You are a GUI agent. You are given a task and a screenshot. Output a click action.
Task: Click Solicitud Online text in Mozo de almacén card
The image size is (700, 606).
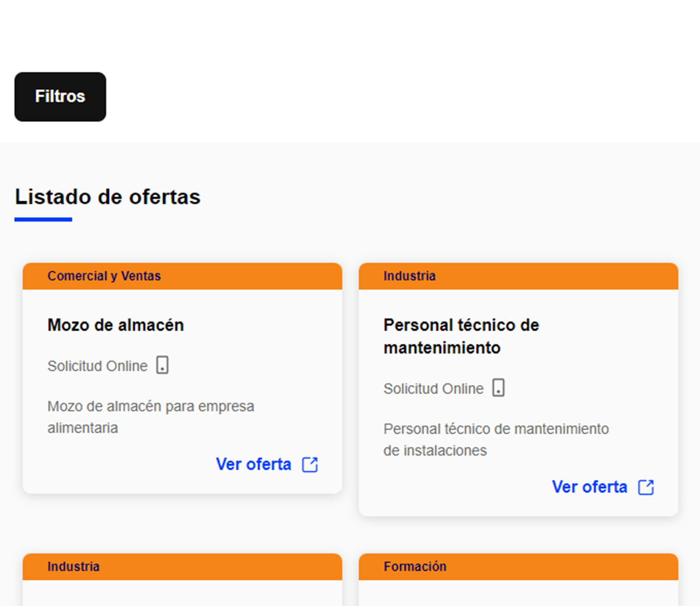point(97,366)
